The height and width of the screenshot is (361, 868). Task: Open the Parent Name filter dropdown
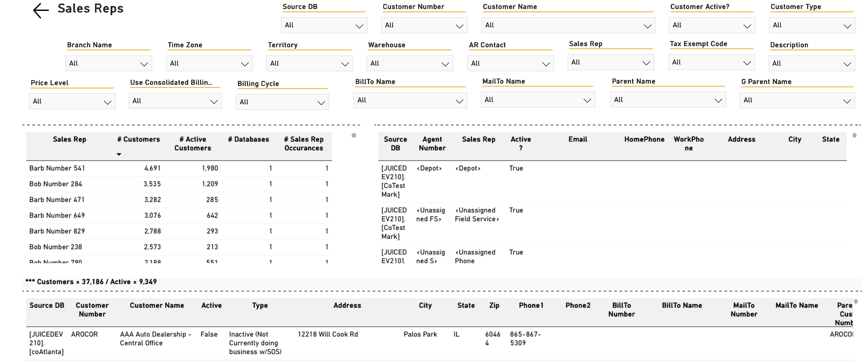pos(668,100)
